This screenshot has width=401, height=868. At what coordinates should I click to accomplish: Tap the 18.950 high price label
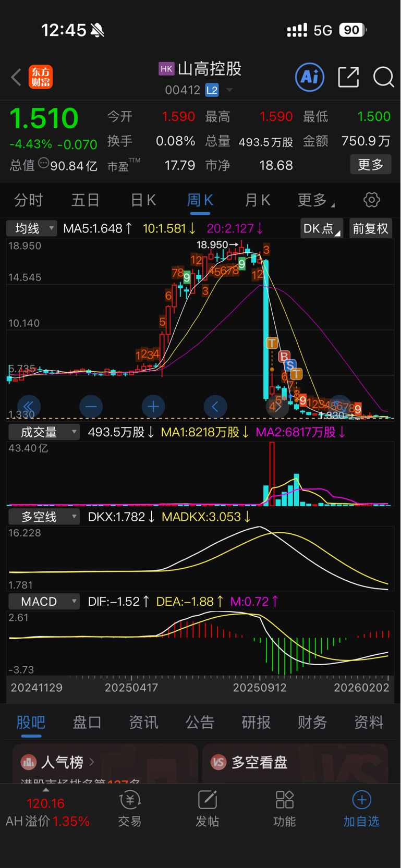click(212, 244)
